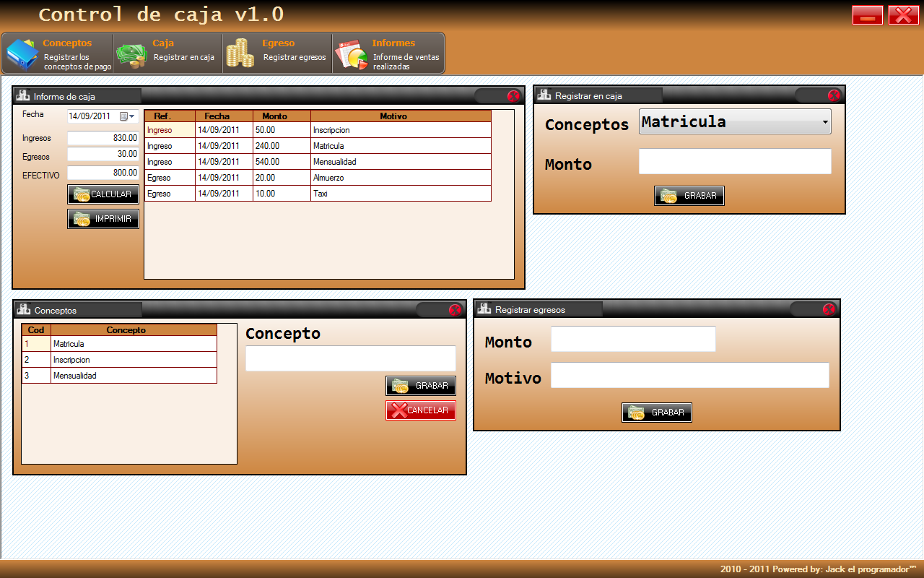924x578 pixels.
Task: Close the Registrar en caja panel
Action: [834, 95]
